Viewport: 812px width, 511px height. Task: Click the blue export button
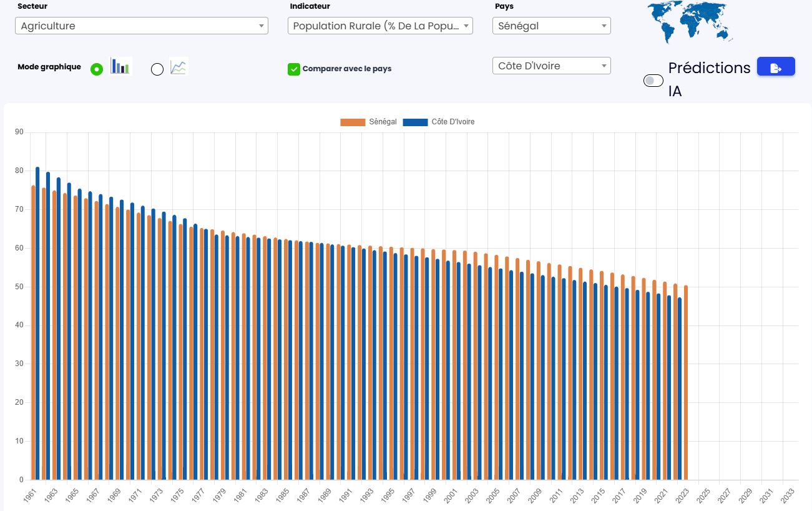coord(776,67)
